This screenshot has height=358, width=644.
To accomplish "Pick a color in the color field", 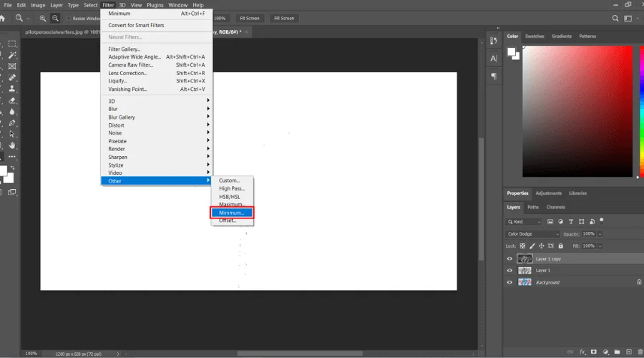I will 577,112.
